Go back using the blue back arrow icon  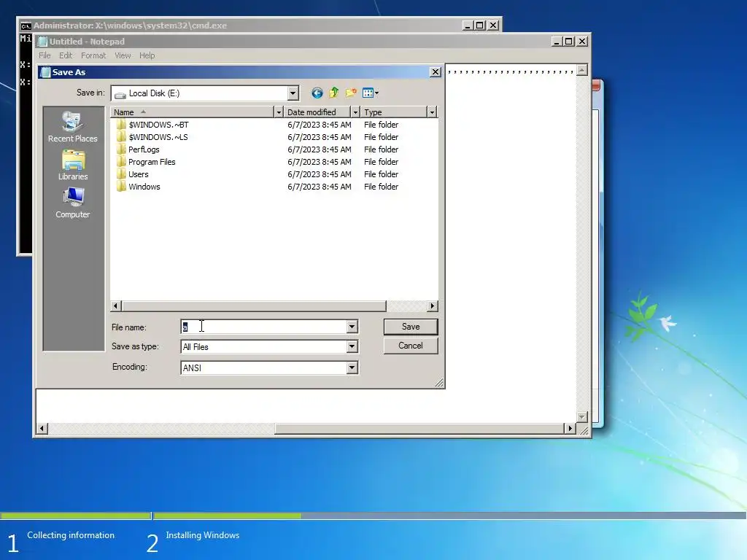(x=317, y=93)
